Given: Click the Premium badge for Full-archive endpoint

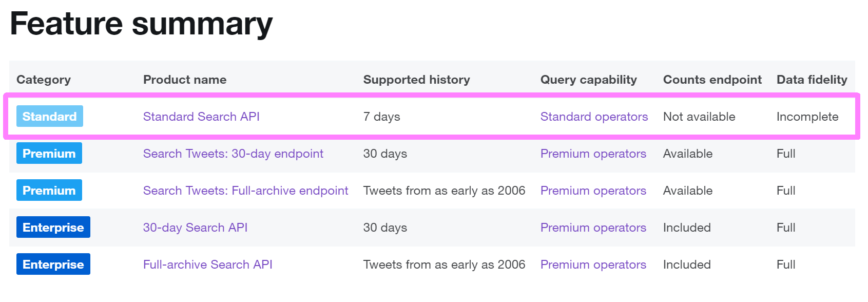Looking at the screenshot, I should coord(49,190).
